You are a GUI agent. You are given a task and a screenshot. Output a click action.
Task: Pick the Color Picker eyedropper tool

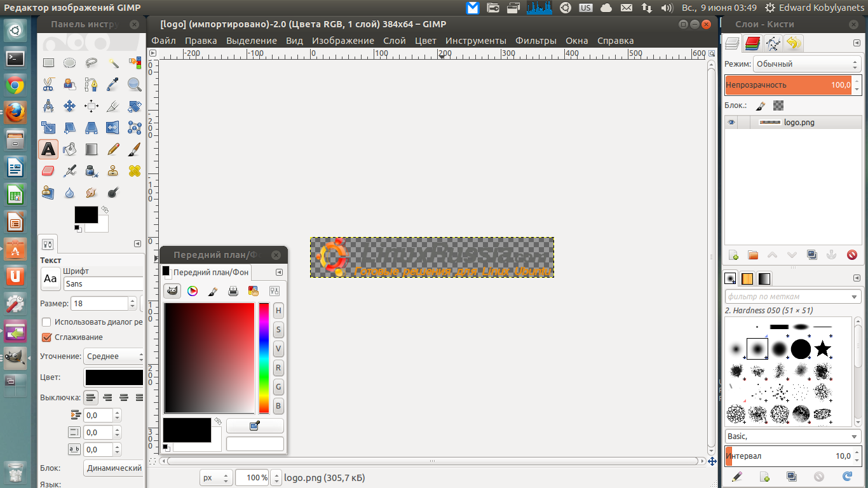113,85
